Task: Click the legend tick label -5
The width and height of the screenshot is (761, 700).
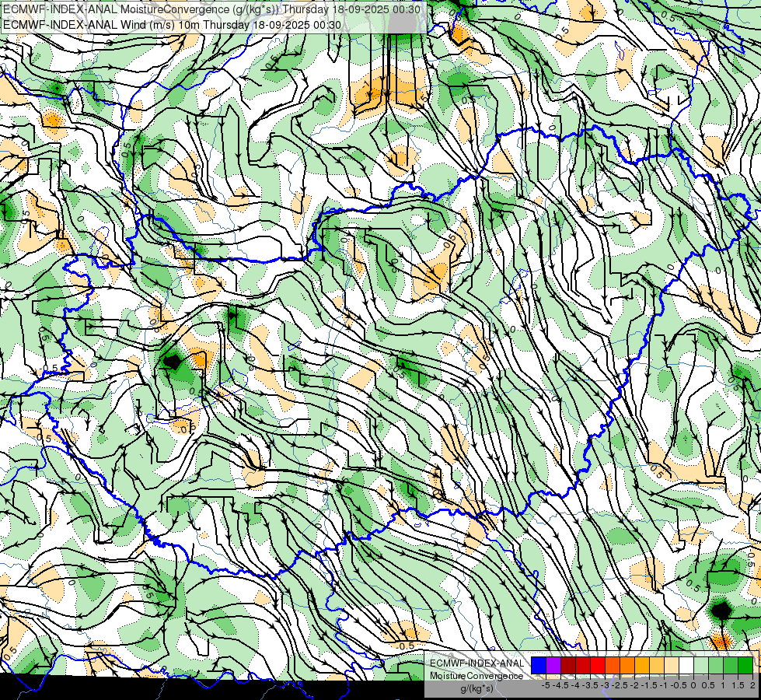Action: (546, 685)
